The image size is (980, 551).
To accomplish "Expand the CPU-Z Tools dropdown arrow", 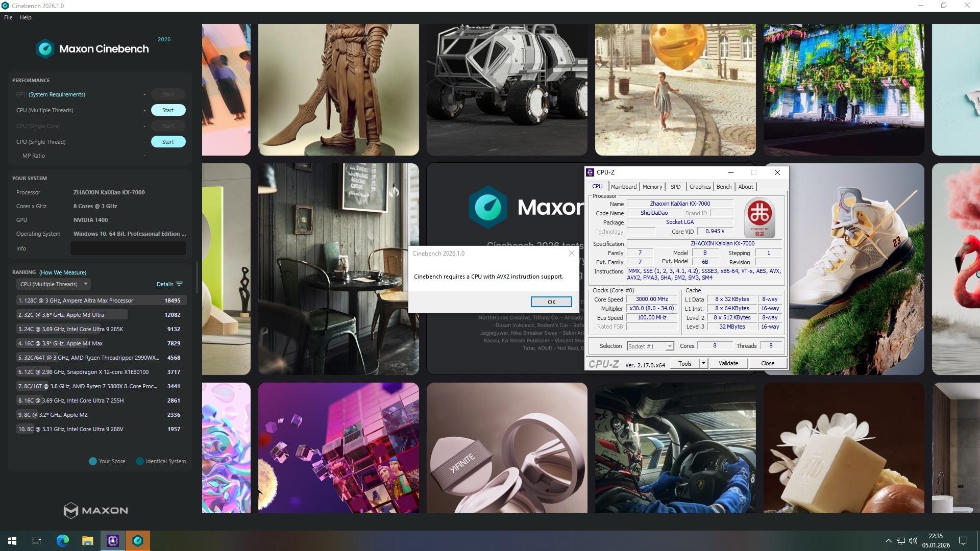I will (x=703, y=363).
